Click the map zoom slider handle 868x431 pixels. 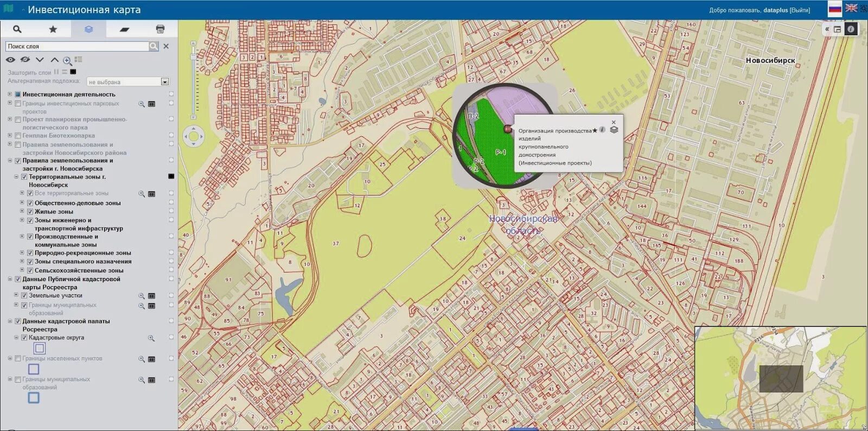click(193, 57)
